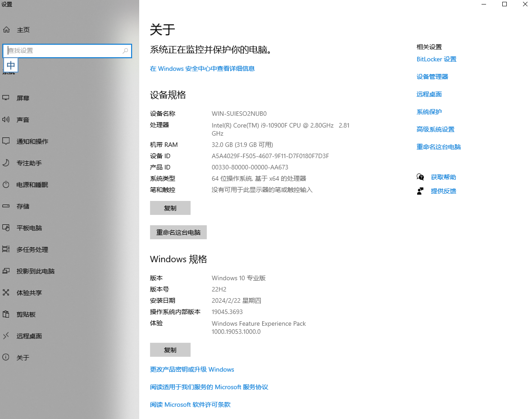Image resolution: width=532 pixels, height=419 pixels.
Task: Open BitLocker 设置 link
Action: pos(437,59)
